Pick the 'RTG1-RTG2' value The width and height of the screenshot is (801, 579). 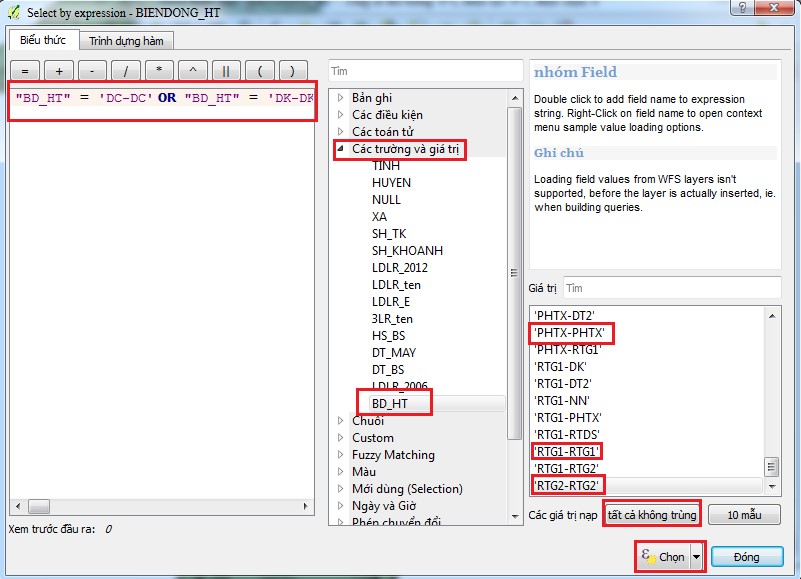(x=566, y=468)
